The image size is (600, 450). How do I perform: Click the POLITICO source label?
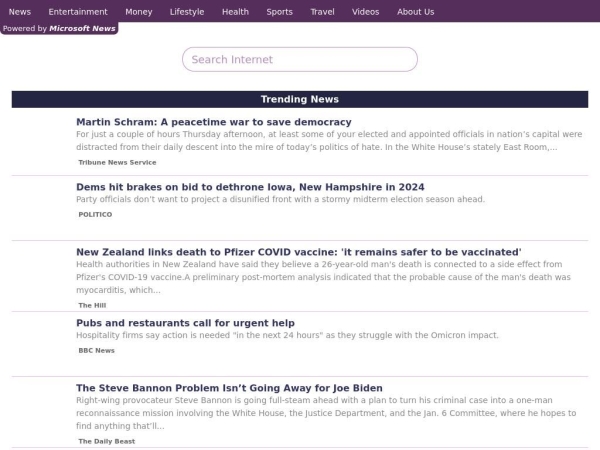95,214
